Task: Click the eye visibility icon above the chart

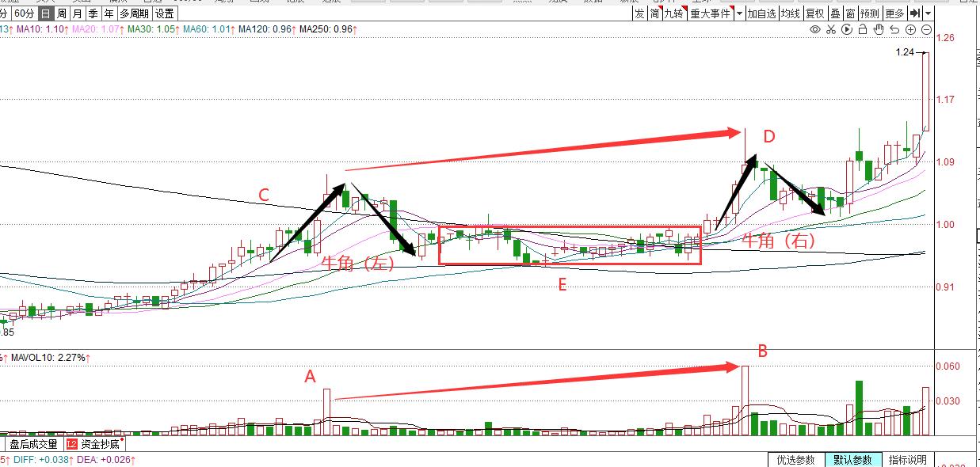Action: [815, 29]
